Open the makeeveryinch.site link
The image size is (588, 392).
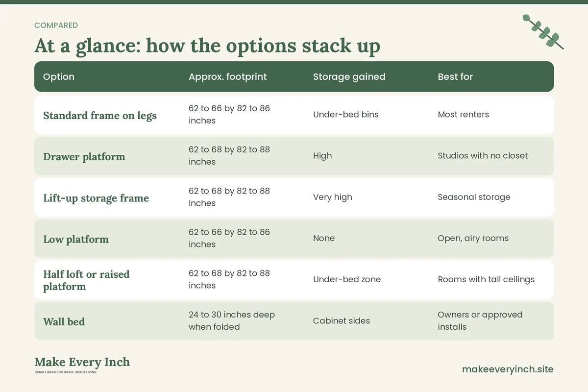point(508,369)
